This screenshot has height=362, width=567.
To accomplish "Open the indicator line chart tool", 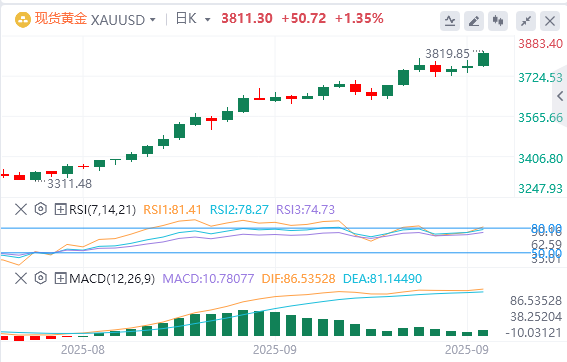I will coord(449,21).
